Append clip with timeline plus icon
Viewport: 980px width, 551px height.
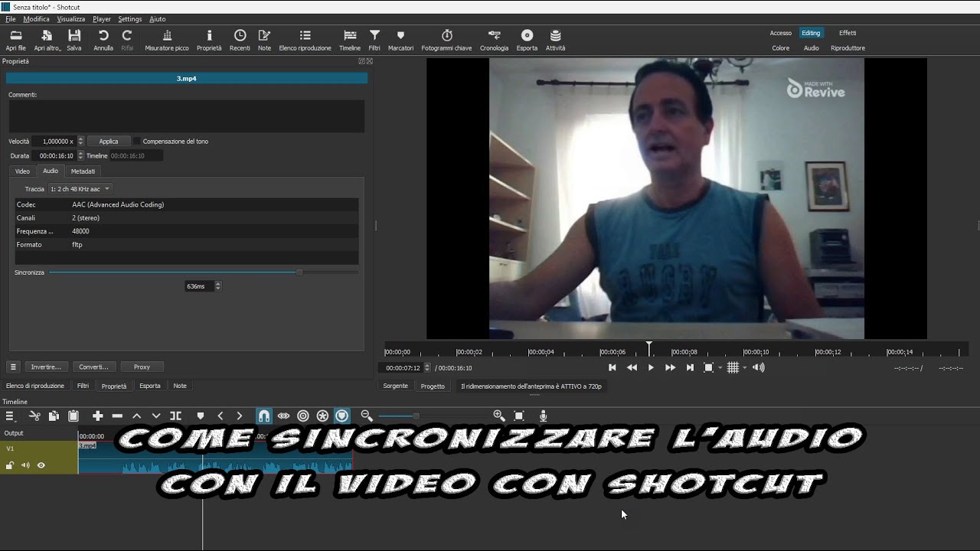[x=97, y=416]
